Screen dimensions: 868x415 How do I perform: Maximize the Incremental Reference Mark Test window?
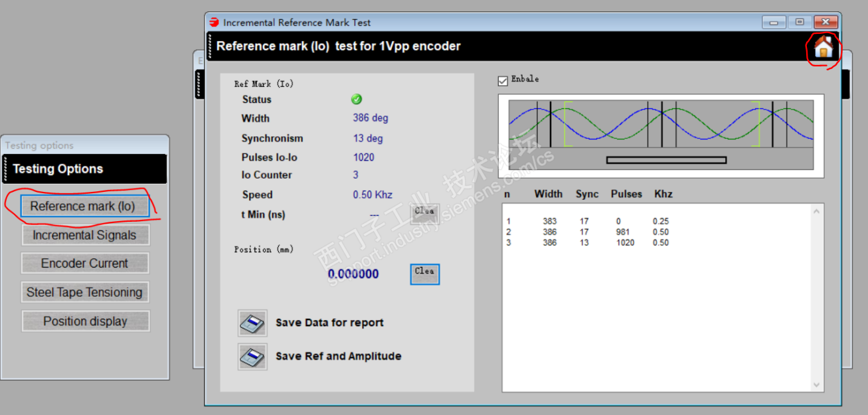(800, 22)
